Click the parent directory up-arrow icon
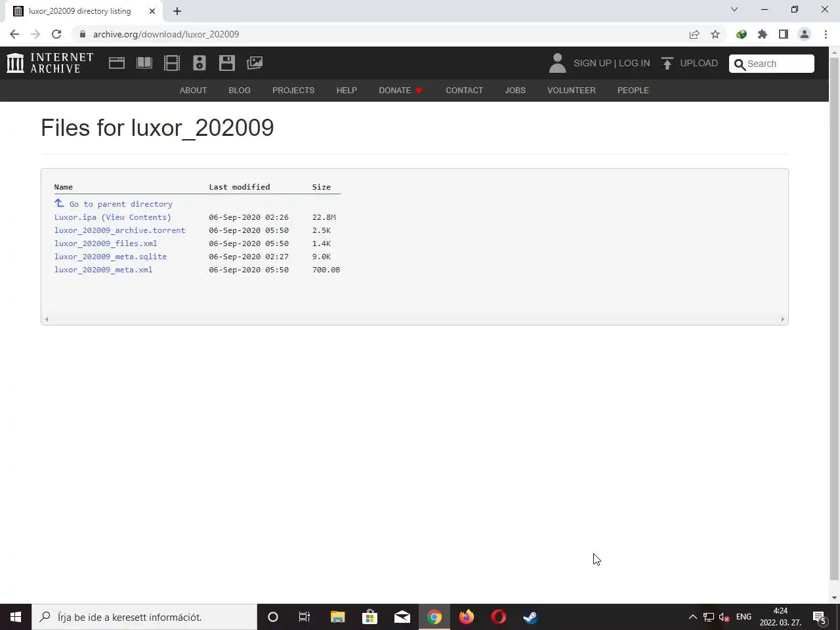 59,203
